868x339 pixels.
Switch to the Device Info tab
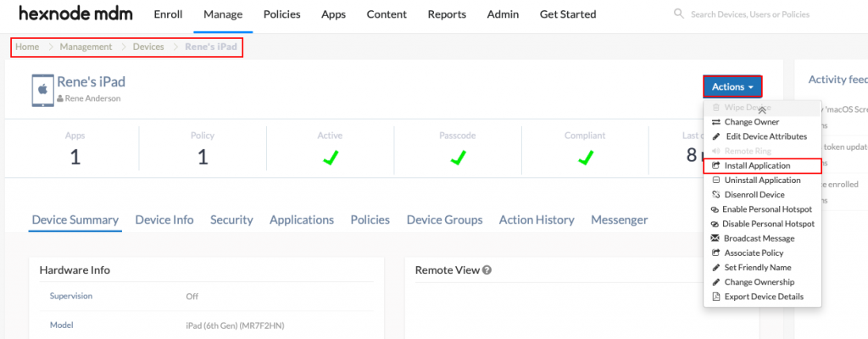(164, 220)
